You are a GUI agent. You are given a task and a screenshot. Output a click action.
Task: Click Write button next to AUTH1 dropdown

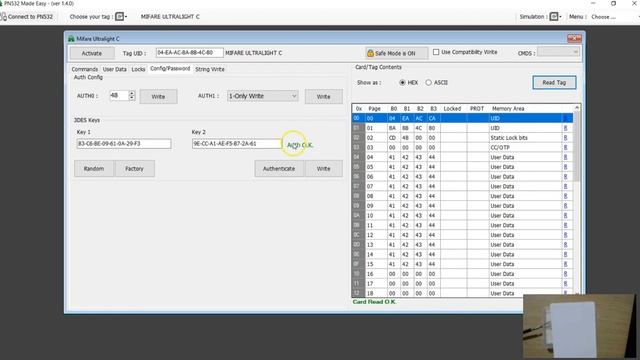click(x=323, y=96)
